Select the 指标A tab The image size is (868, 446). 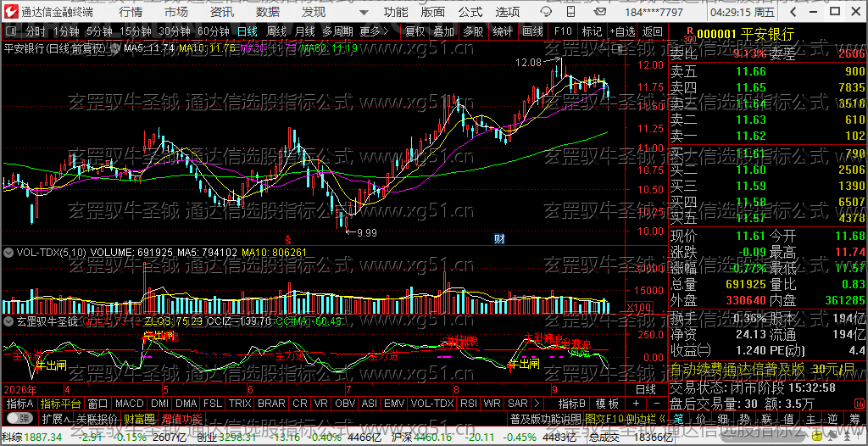(20, 404)
